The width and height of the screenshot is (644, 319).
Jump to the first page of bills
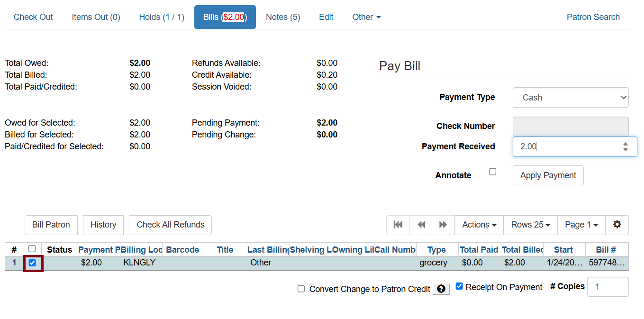(398, 225)
